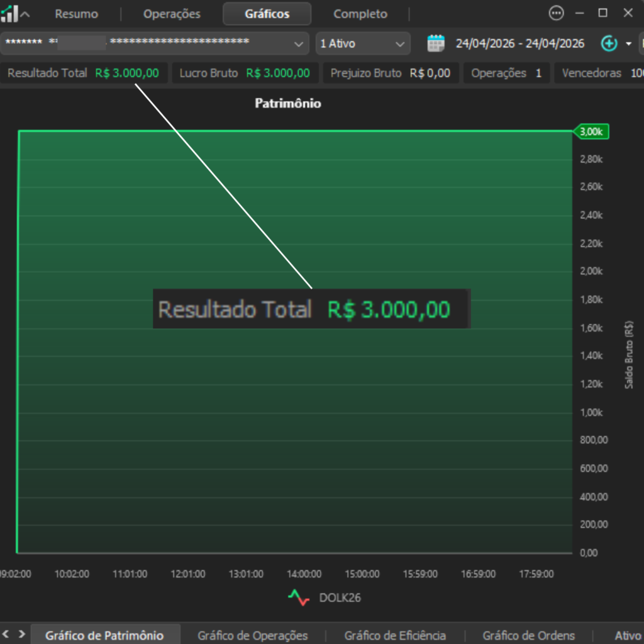Open the partially visible Ativo tab
Viewport: 644px width, 644px height.
(x=628, y=635)
